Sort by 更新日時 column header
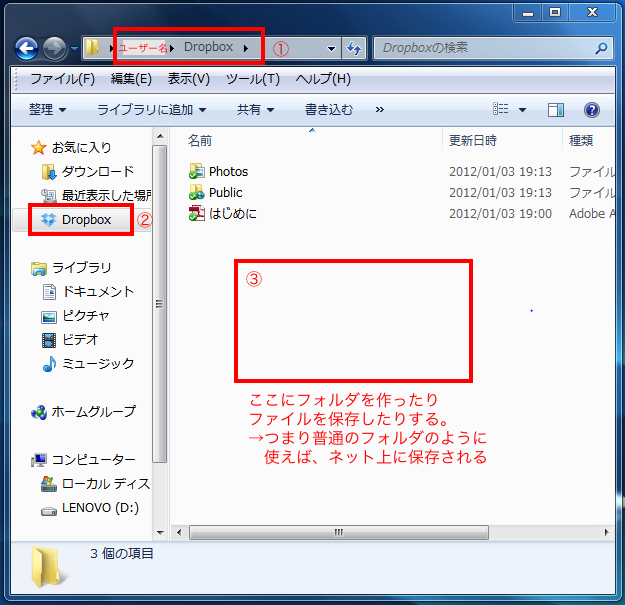 pyautogui.click(x=473, y=141)
